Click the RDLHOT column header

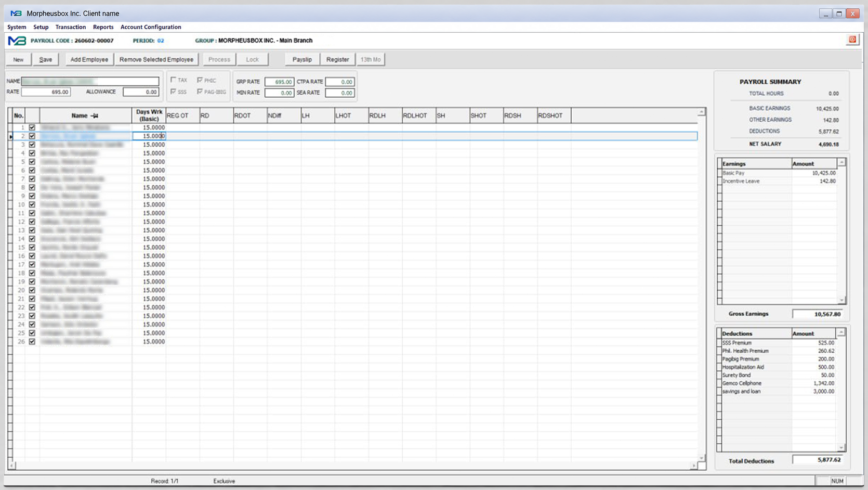point(419,115)
